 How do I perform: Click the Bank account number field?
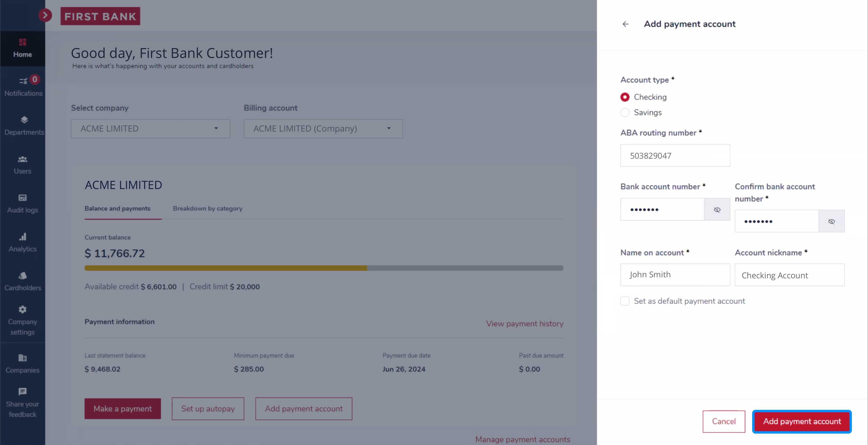pyautogui.click(x=662, y=209)
